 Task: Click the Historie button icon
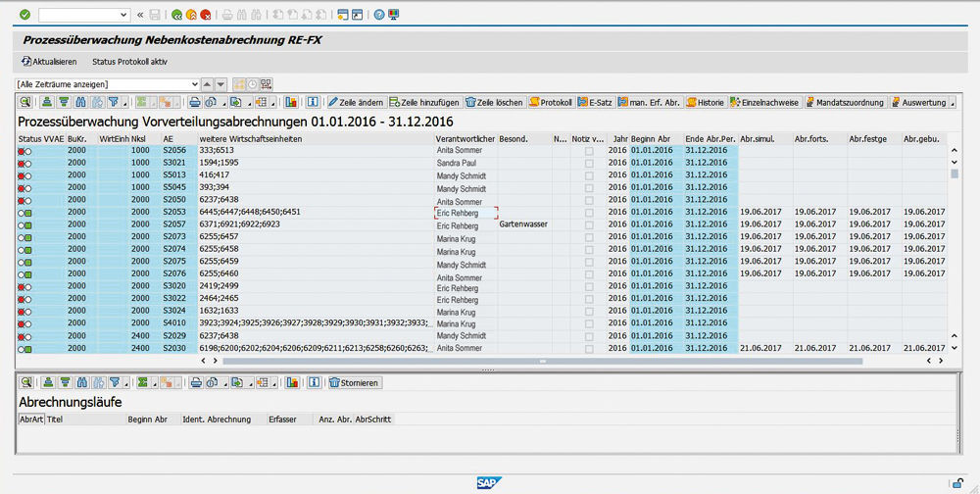(x=692, y=102)
